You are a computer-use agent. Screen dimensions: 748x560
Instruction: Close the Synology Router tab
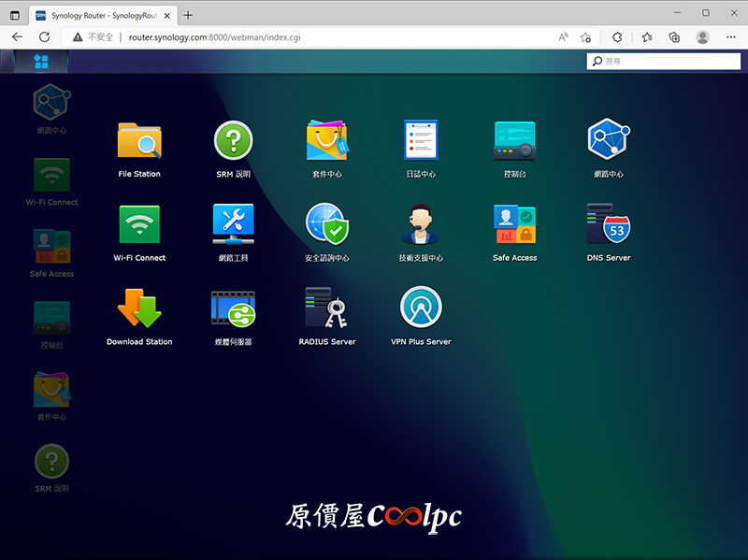[167, 16]
